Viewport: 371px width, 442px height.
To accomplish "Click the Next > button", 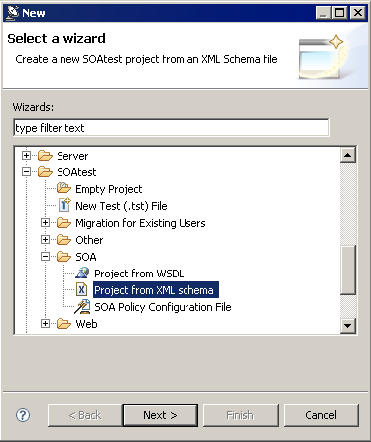I will [x=160, y=415].
